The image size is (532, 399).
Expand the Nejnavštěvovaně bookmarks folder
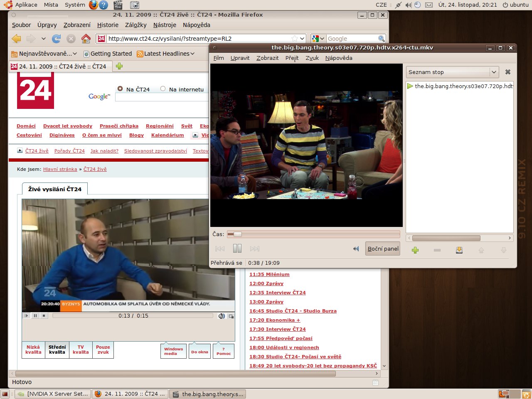click(x=44, y=54)
